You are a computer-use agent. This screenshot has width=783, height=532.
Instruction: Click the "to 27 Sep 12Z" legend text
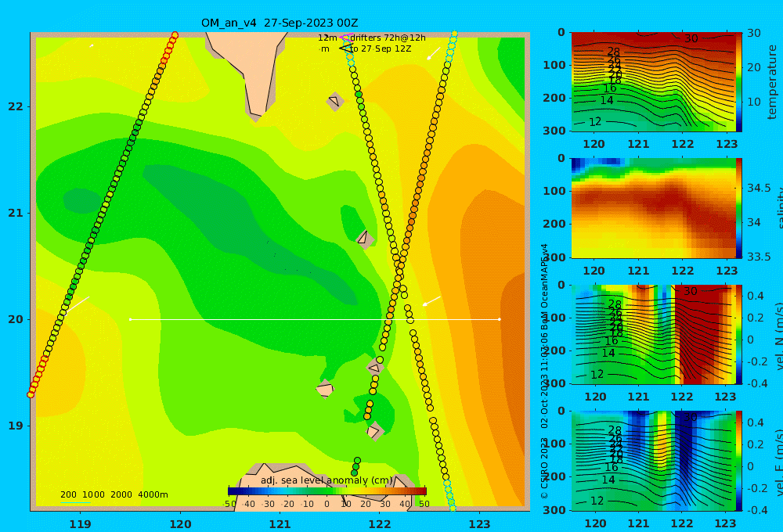381,49
